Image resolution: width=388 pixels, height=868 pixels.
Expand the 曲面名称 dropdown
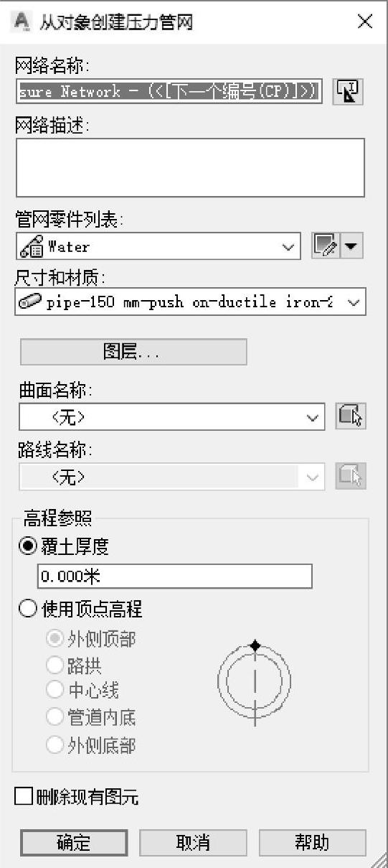pos(172,416)
